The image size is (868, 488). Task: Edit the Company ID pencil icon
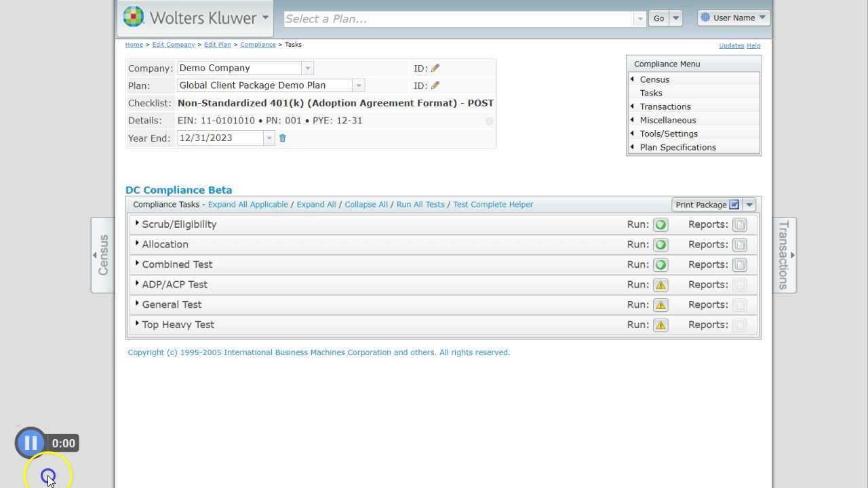click(435, 68)
